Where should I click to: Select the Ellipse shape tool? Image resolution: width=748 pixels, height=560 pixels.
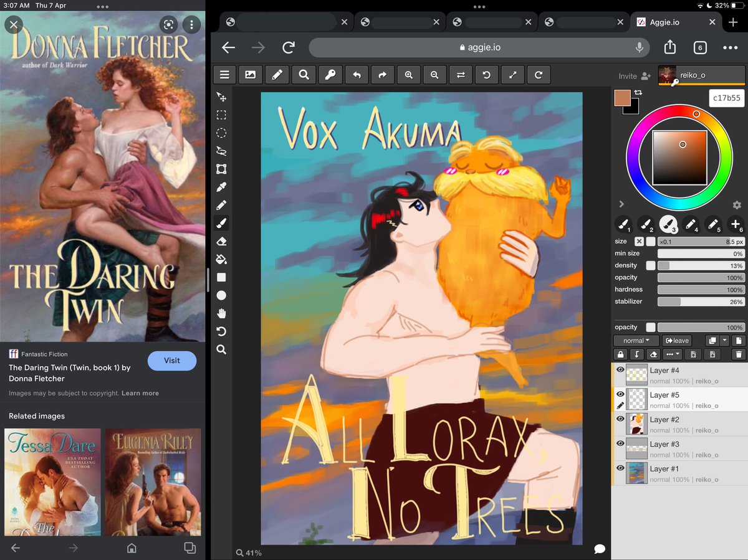point(221,295)
